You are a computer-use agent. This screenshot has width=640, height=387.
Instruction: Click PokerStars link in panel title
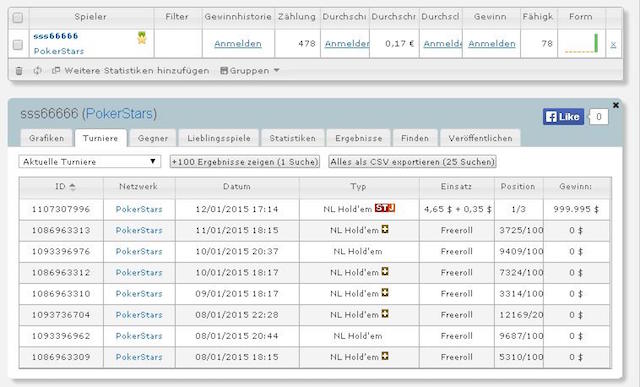pyautogui.click(x=120, y=113)
